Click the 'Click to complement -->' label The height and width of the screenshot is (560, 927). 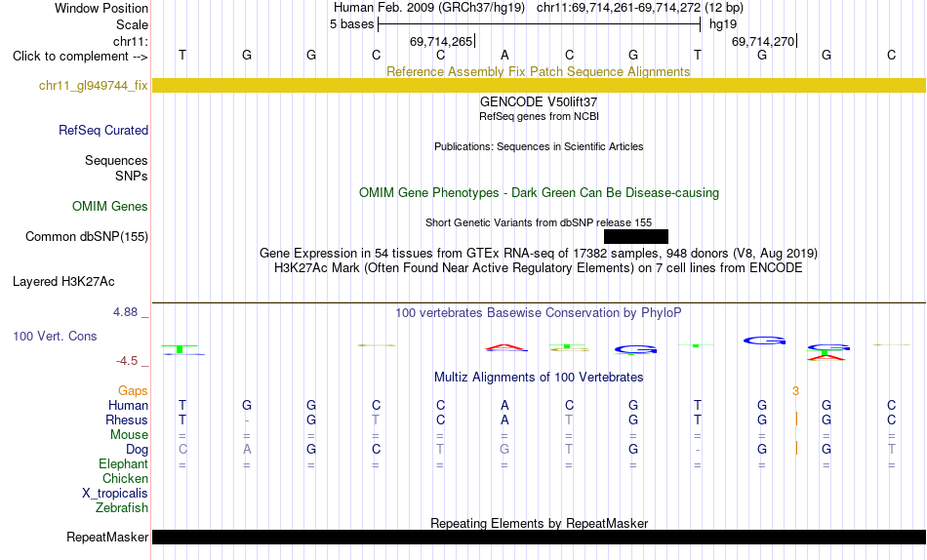point(80,57)
